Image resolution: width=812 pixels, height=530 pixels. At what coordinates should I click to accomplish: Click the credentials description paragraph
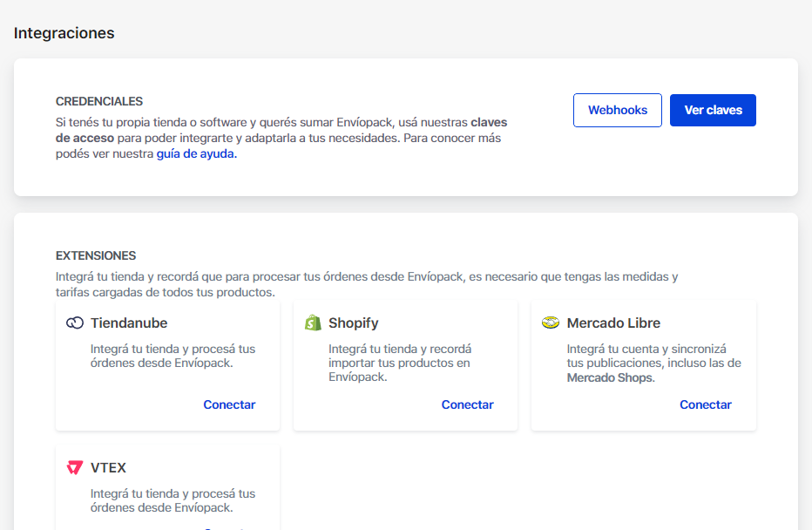click(281, 139)
